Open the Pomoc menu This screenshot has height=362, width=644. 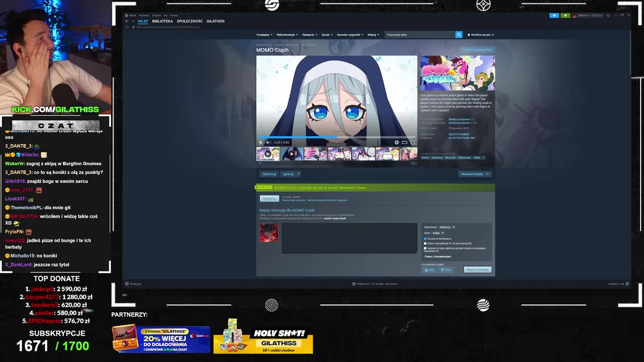point(174,15)
